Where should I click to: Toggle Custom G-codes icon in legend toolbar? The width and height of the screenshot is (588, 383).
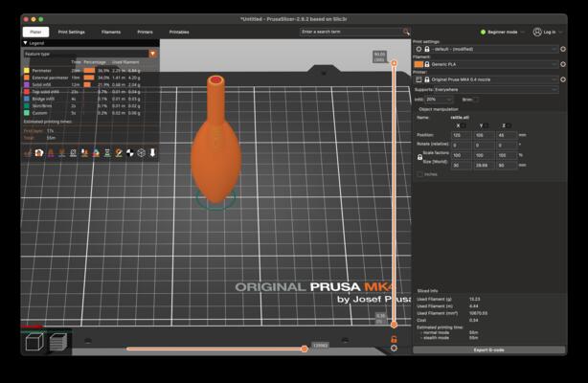119,152
